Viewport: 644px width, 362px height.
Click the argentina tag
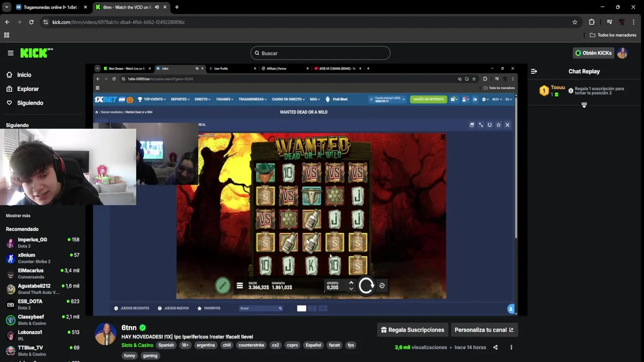[x=205, y=345]
